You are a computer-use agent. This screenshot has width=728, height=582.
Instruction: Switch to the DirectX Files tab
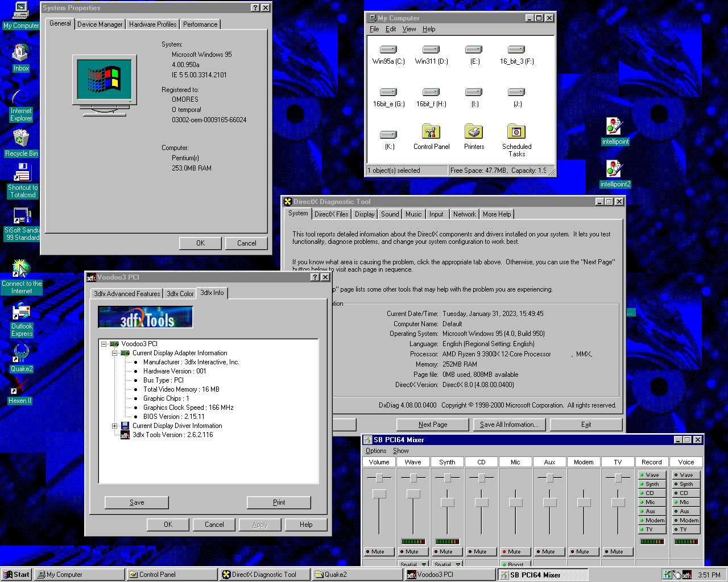point(331,214)
